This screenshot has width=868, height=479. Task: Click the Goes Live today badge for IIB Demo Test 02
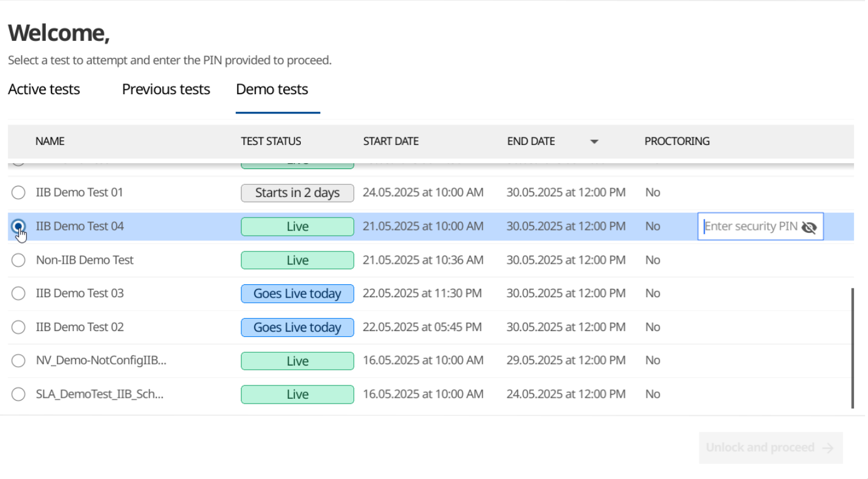297,327
